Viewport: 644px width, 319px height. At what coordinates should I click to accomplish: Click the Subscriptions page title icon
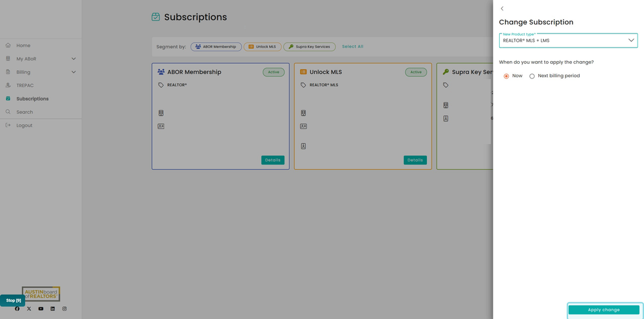(156, 17)
